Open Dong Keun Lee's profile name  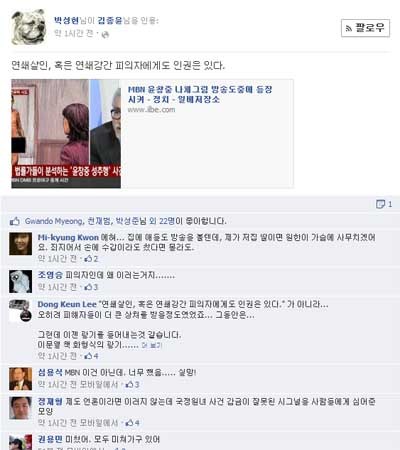click(67, 304)
